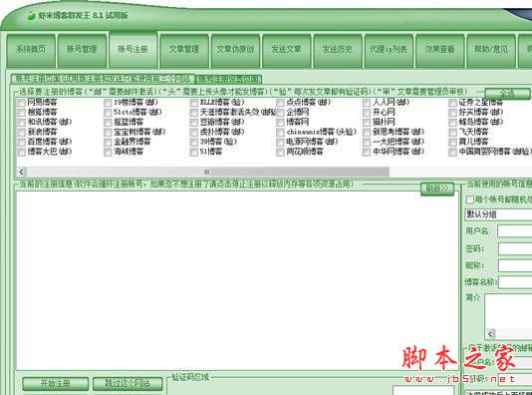Viewport: 532px width, 395px height.
Task: Toggle the 猫扑网 checkbox
Action: pyautogui.click(x=367, y=123)
